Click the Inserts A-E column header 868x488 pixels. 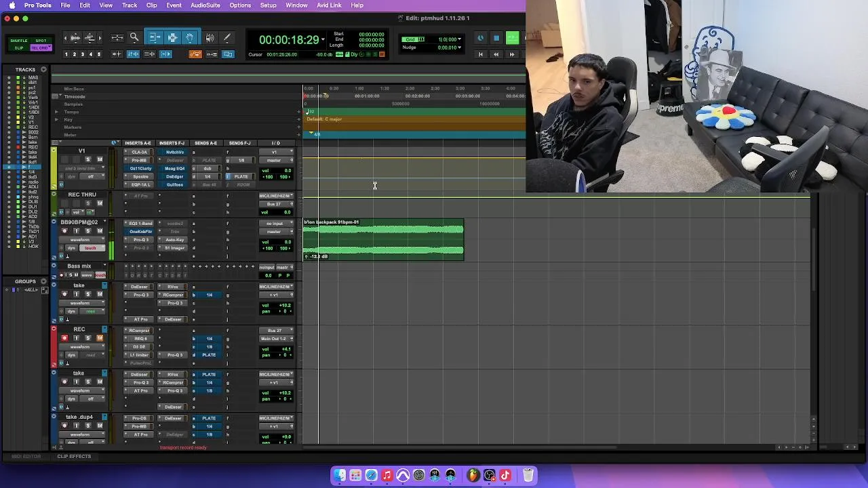pyautogui.click(x=138, y=143)
